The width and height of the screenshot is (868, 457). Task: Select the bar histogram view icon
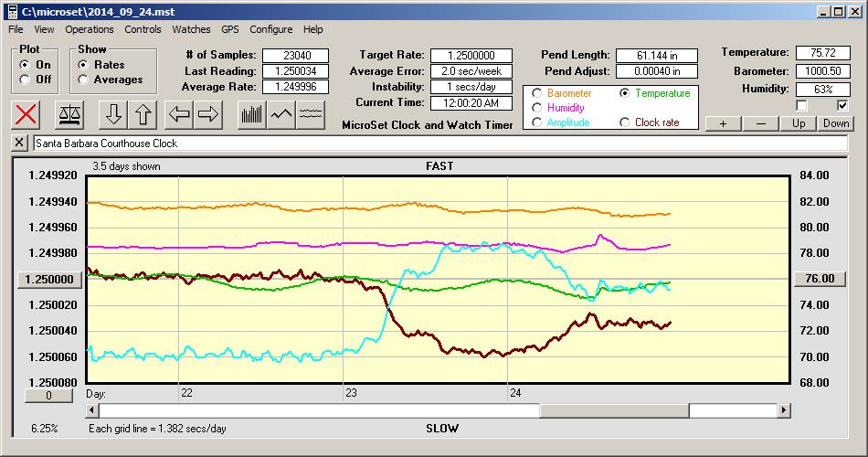pos(252,114)
